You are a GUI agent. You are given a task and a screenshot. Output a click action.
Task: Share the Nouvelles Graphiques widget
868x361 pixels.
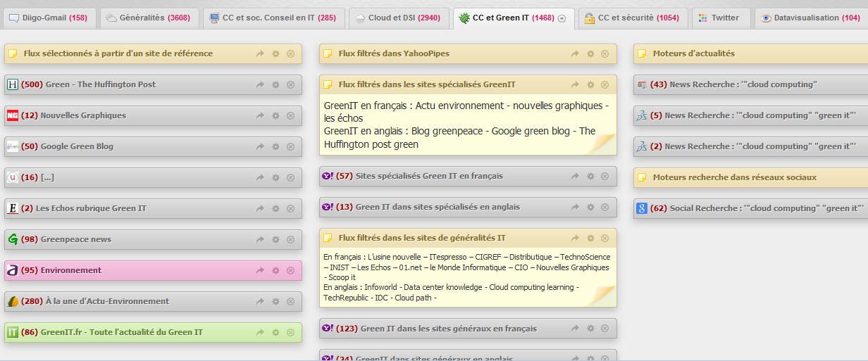(x=260, y=115)
